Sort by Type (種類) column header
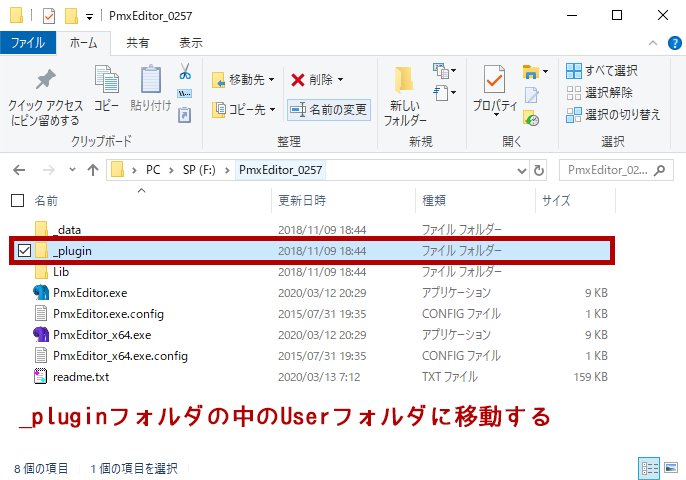 pos(434,201)
